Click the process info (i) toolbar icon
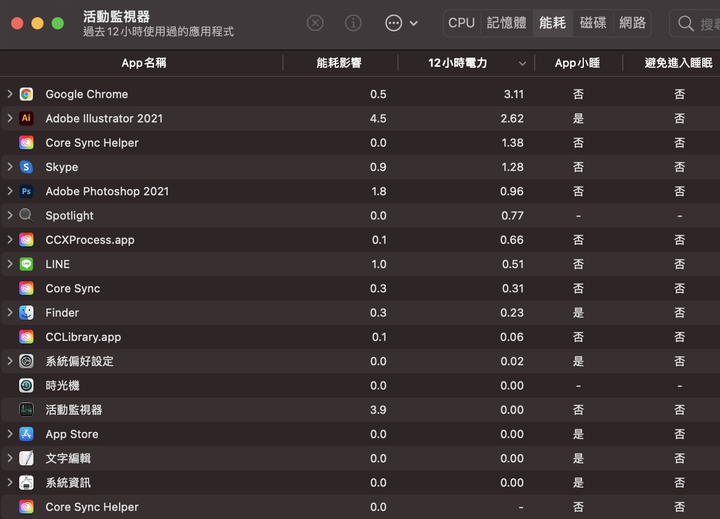The width and height of the screenshot is (720, 519). click(353, 23)
